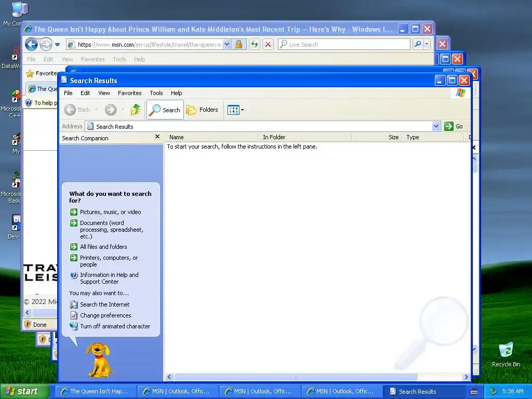Screen dimensions: 532x399
Task: Click Favorites star button in Internet Explorer
Action: point(42,73)
